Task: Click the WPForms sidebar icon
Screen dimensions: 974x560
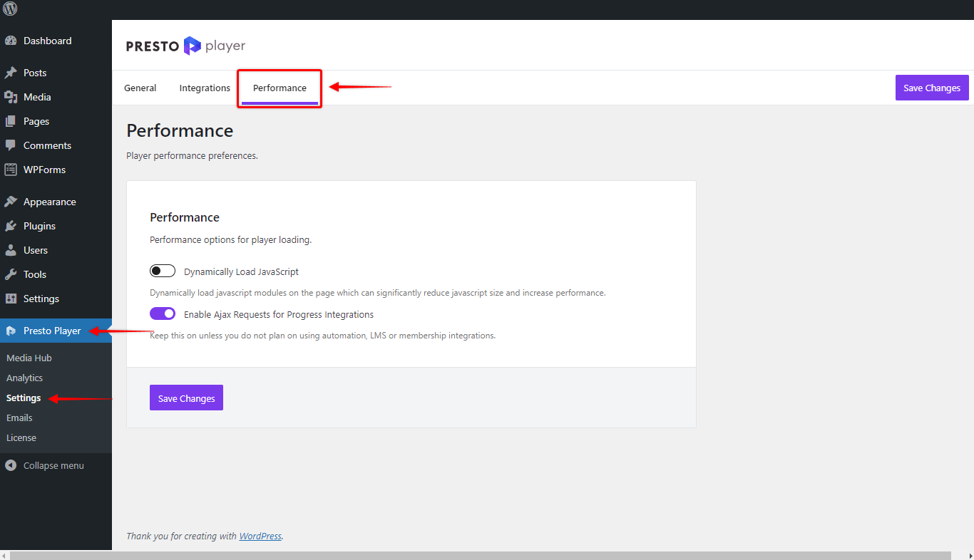Action: point(11,170)
